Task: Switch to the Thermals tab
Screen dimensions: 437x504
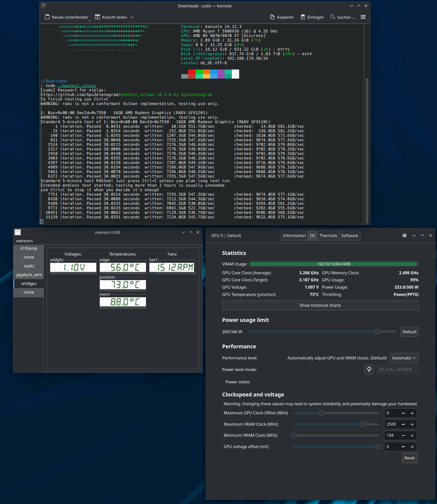Action: point(328,236)
